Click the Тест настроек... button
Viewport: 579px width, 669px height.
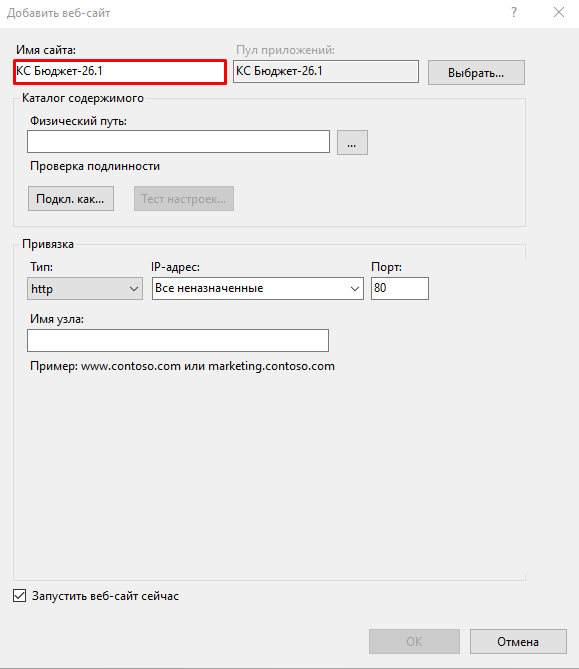tap(183, 198)
